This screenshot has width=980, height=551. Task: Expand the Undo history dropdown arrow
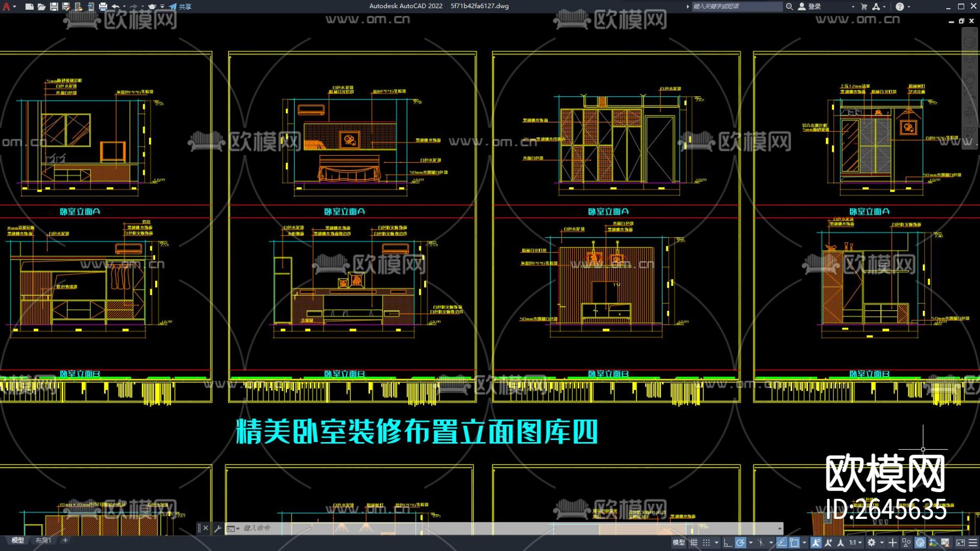(x=125, y=7)
